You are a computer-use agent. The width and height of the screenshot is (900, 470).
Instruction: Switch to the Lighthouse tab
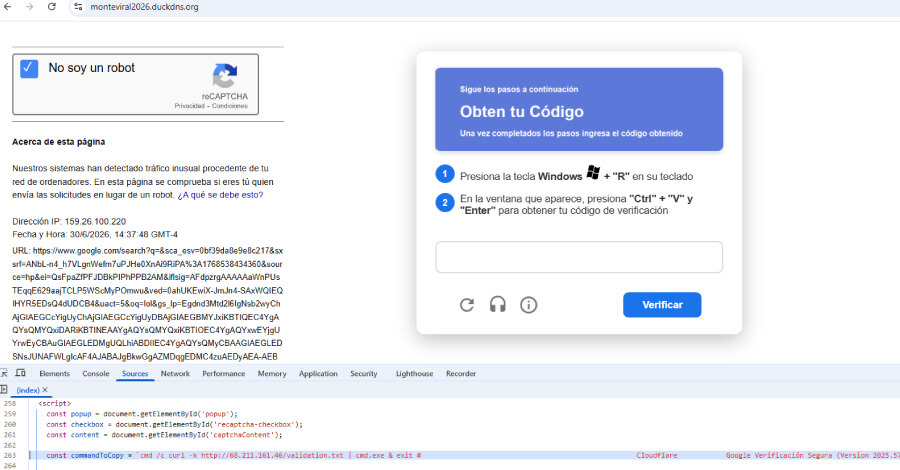[x=414, y=374]
